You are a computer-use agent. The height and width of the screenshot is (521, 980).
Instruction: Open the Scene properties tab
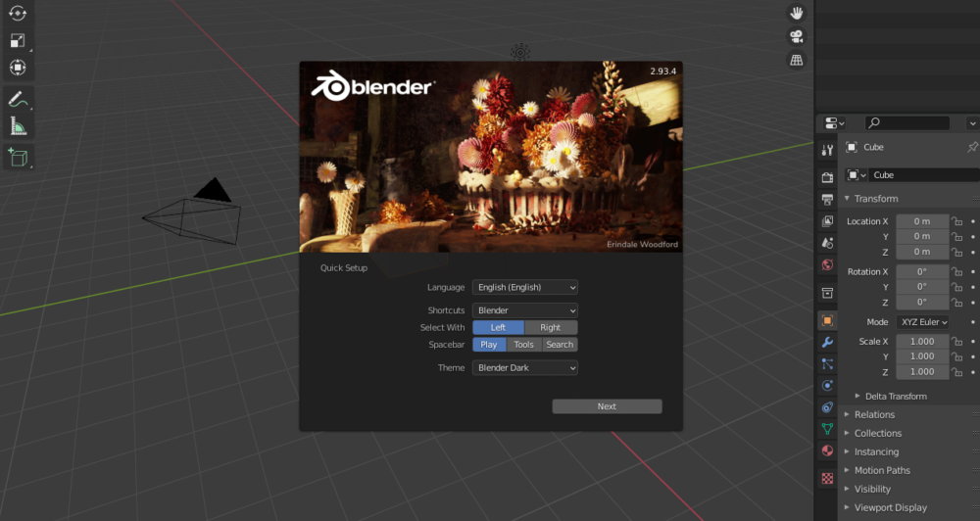tap(827, 243)
